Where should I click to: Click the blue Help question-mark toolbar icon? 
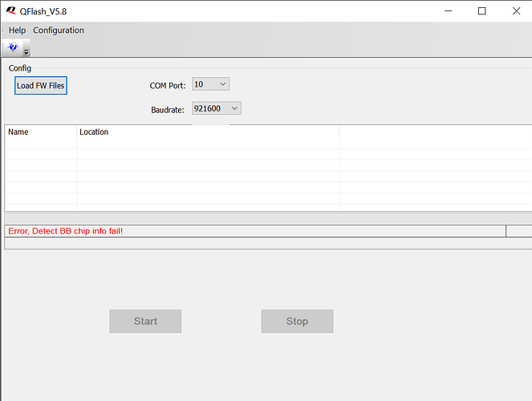click(x=14, y=47)
